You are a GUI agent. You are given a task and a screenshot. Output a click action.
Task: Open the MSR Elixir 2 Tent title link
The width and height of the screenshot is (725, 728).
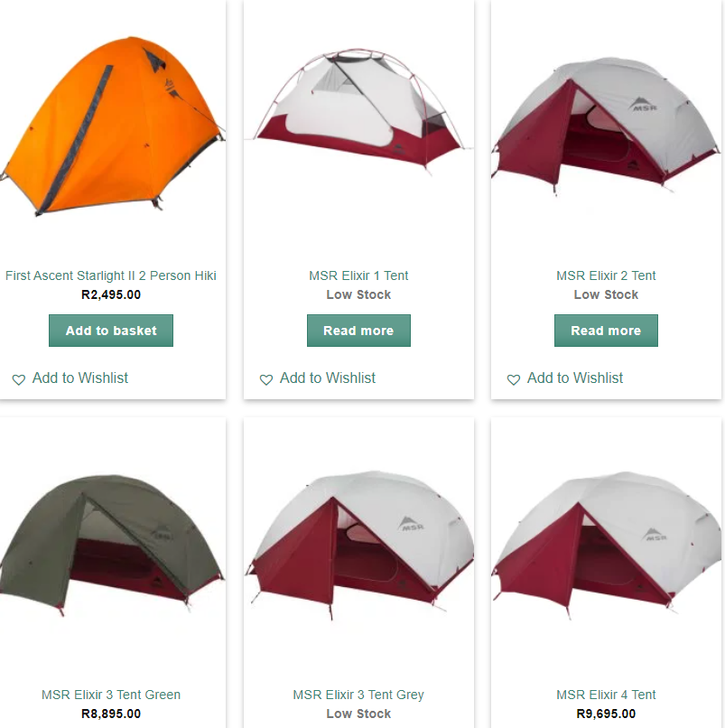[x=606, y=275]
